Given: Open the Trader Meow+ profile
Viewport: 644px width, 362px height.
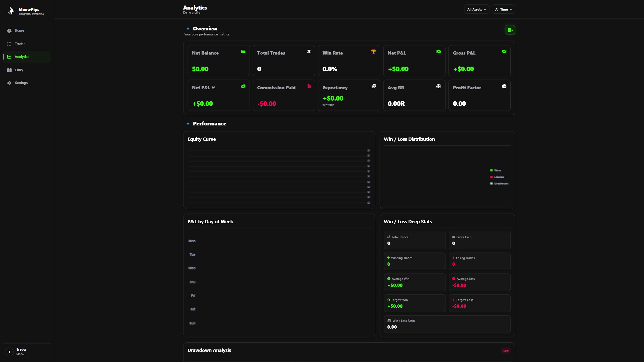Looking at the screenshot, I should 27,352.
